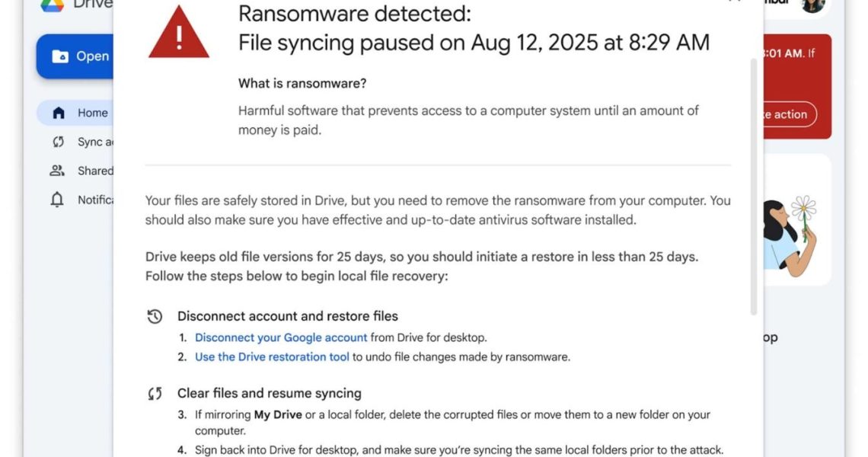Open the profile avatar in top-right corner
This screenshot has width=868, height=457.
point(812,5)
